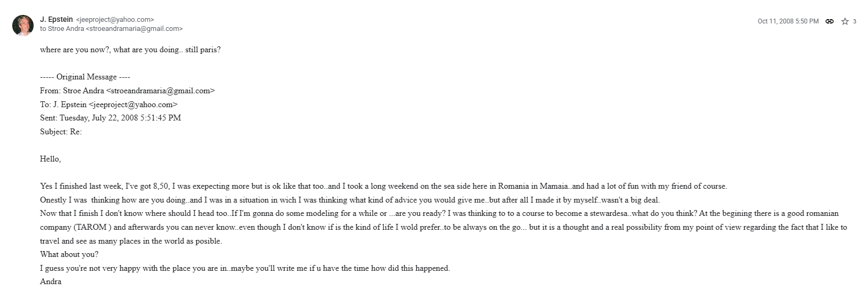Click the "Original Message" divider line

point(85,77)
